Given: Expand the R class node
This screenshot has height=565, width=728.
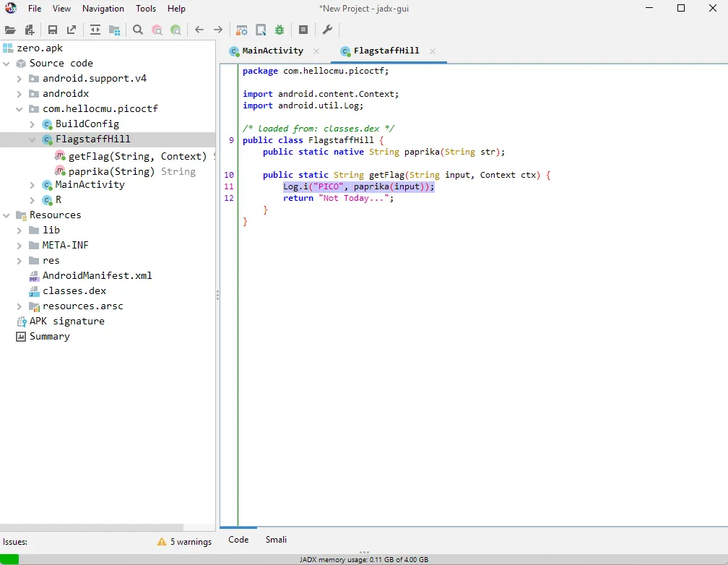Looking at the screenshot, I should tap(32, 200).
